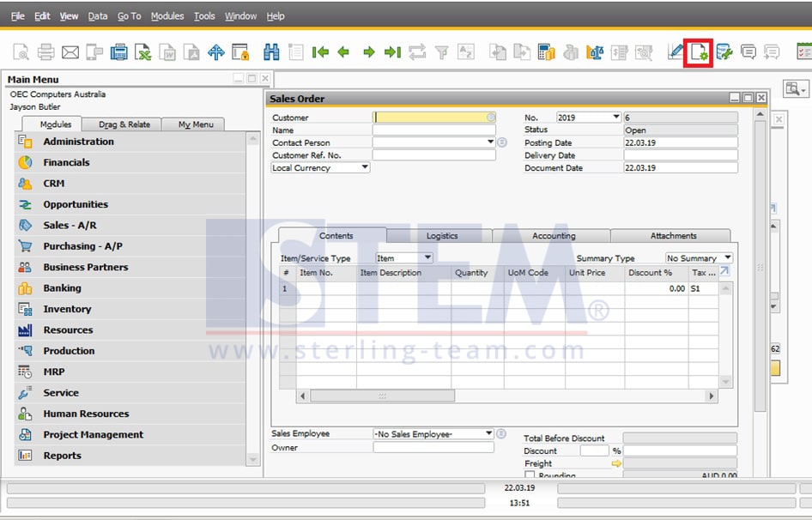Go to Next Record green arrow
Screen dimensions: 812x520
coord(369,51)
